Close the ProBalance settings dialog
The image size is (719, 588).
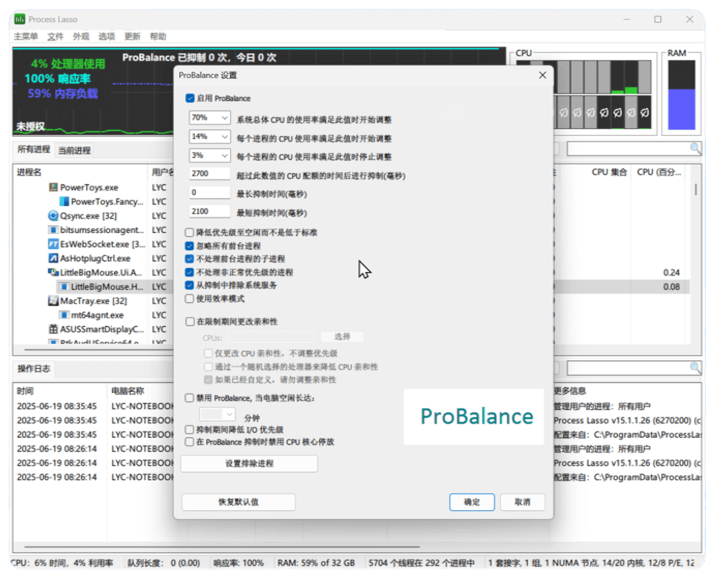[x=542, y=75]
